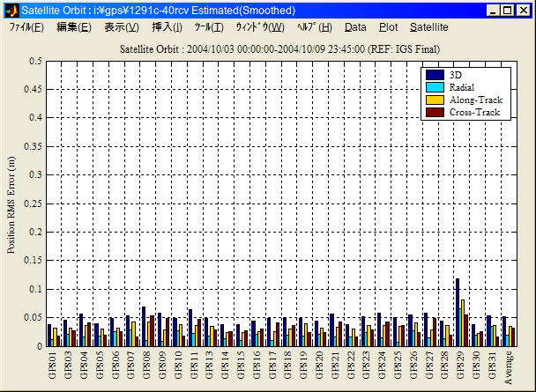Expand the Plot menu
536x392 pixels.
(388, 27)
